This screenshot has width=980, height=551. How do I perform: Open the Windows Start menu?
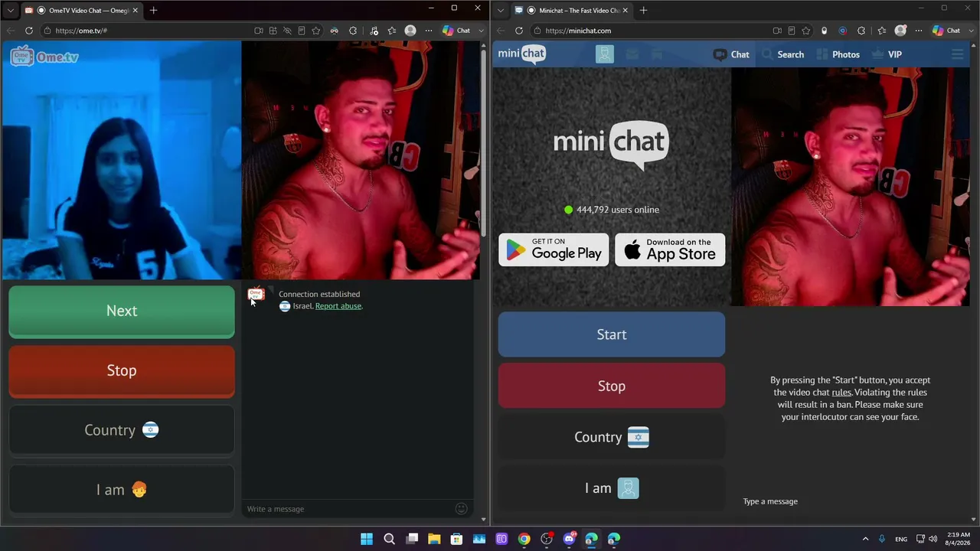coord(367,539)
